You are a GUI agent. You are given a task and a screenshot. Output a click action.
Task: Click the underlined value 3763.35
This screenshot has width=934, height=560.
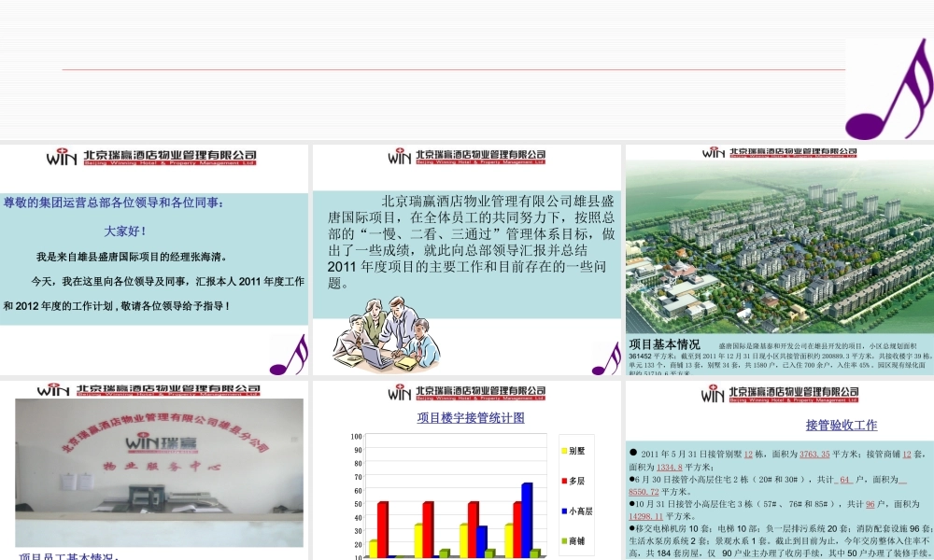(x=814, y=455)
